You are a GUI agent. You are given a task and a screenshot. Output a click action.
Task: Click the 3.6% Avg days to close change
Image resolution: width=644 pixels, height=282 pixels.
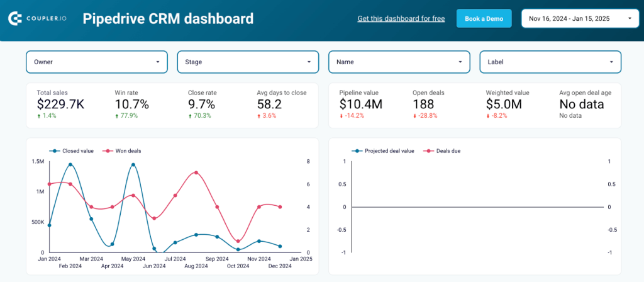pyautogui.click(x=267, y=116)
